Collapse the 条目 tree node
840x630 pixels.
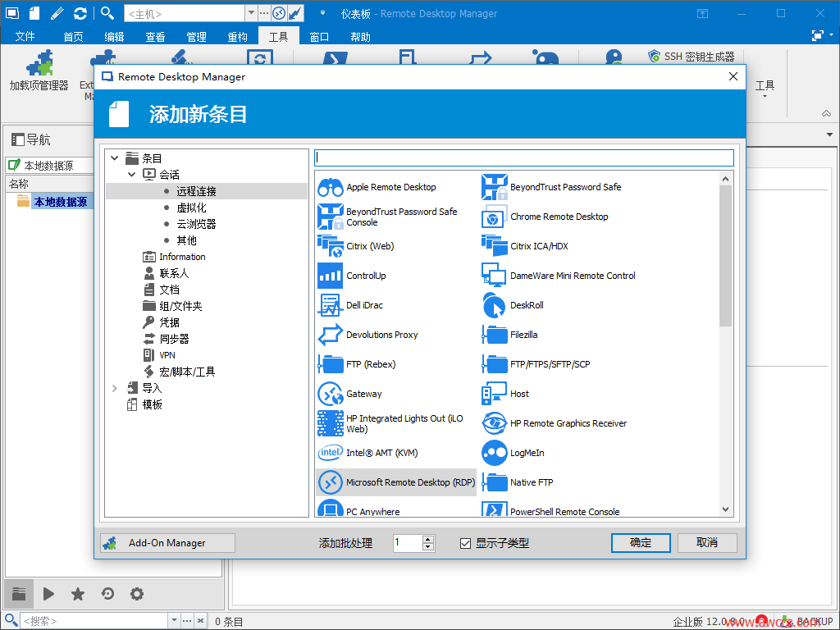pyautogui.click(x=114, y=158)
